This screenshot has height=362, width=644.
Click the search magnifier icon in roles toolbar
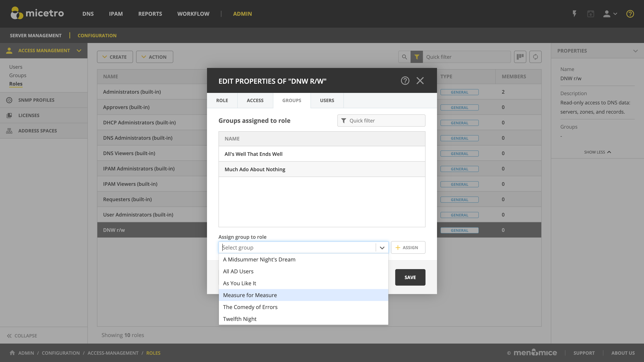tap(404, 57)
